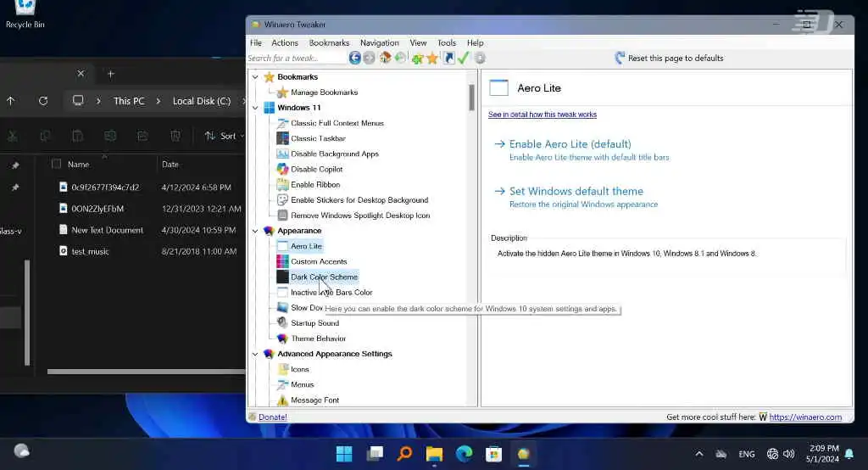Open Task View from the taskbar
Image resolution: width=868 pixels, height=470 pixels.
point(375,454)
